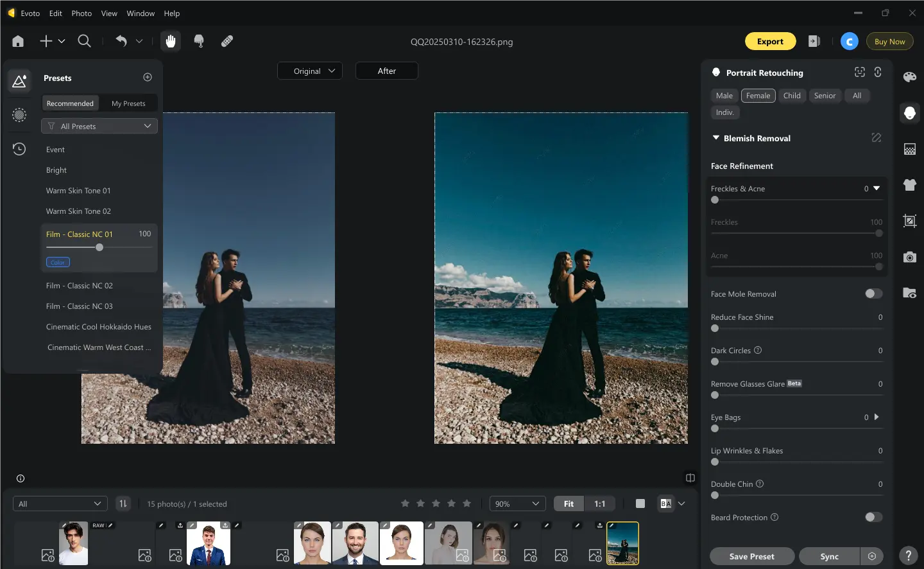
Task: Open the texture effects sidebar icon
Action: click(19, 115)
